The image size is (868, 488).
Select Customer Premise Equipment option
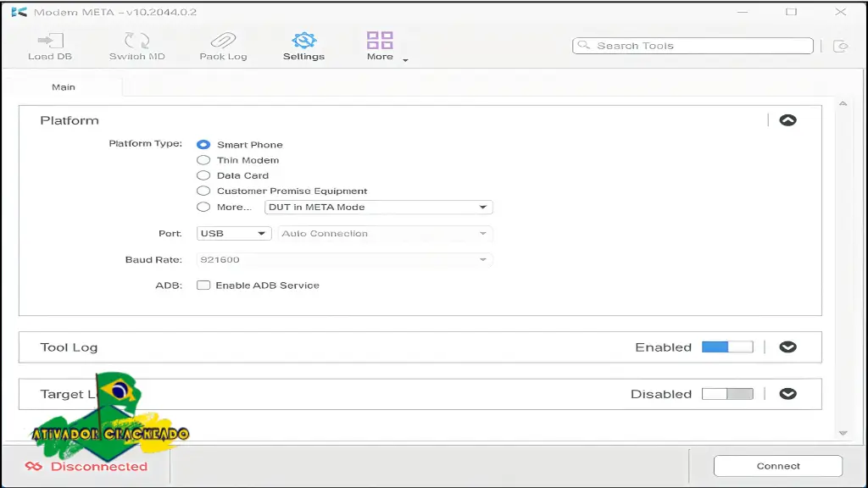coord(203,191)
